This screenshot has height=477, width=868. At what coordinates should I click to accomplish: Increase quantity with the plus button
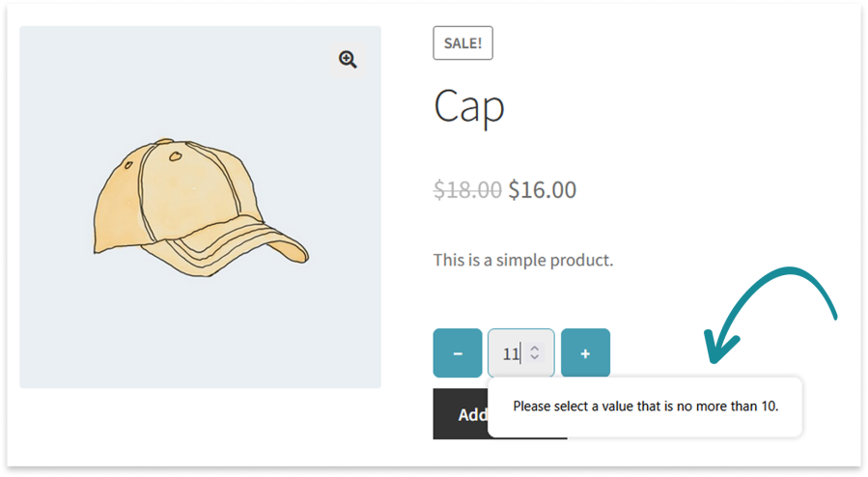tap(585, 353)
